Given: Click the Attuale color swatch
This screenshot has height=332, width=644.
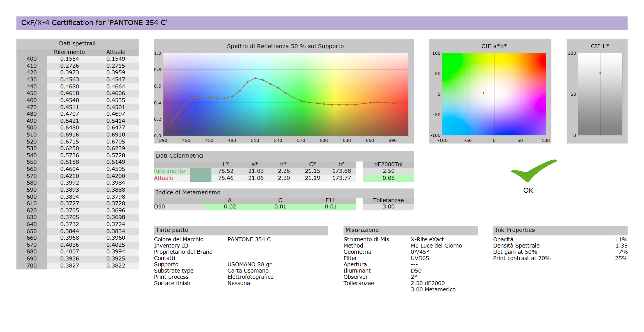Looking at the screenshot, I should tap(200, 178).
